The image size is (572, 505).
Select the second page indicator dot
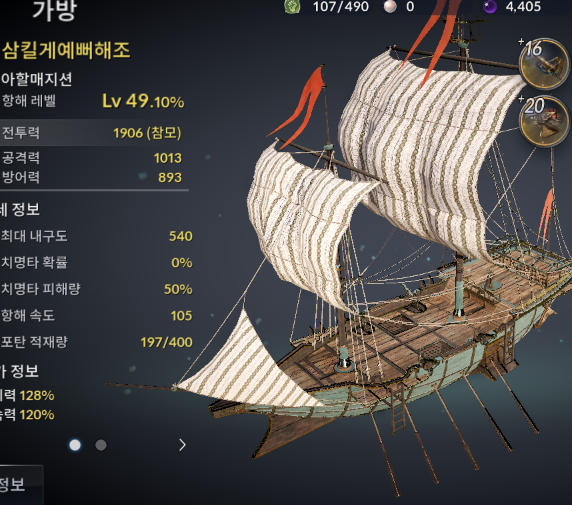[101, 445]
